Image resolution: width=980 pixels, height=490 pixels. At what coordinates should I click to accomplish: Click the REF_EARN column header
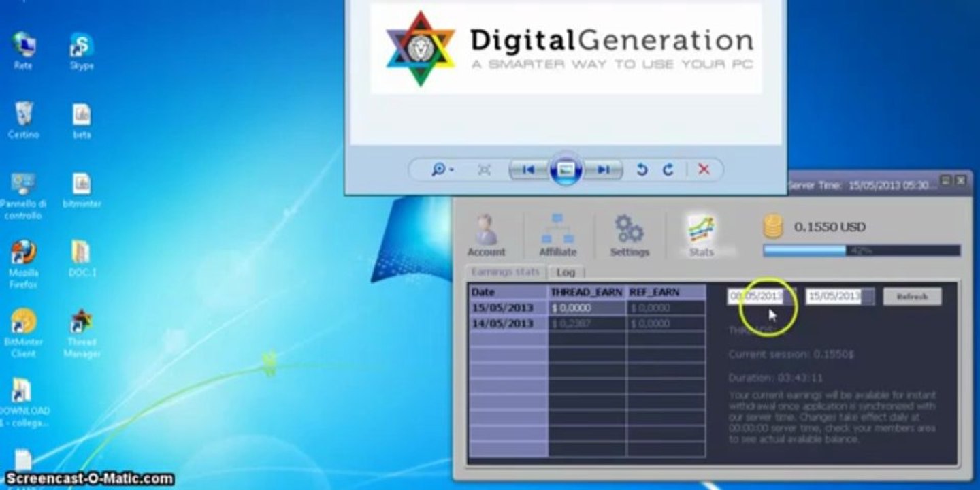(666, 292)
